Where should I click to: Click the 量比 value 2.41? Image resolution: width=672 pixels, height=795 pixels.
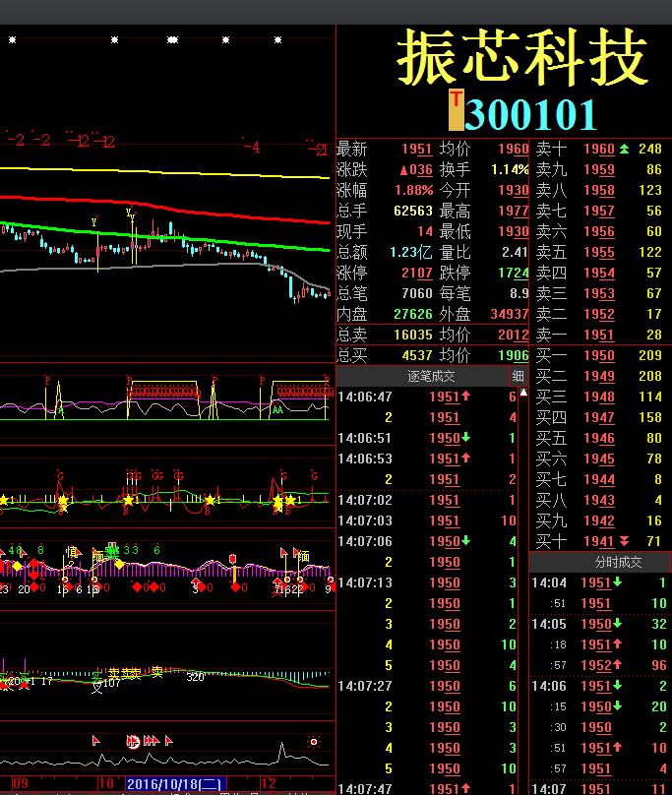(x=515, y=253)
